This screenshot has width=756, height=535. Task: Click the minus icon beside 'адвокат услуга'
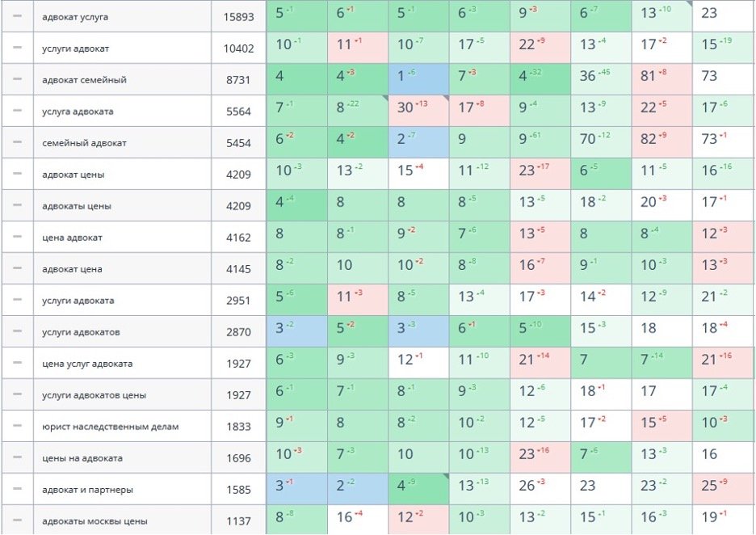17,16
